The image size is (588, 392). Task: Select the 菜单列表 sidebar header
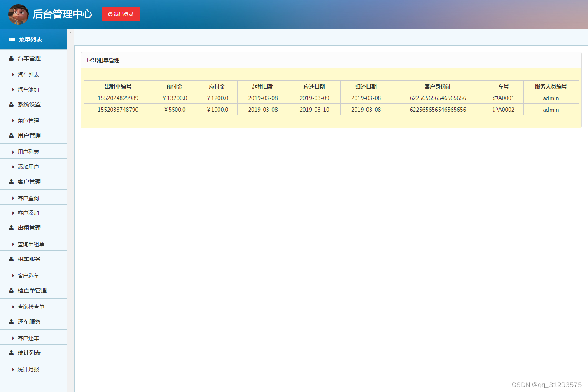tap(33, 39)
